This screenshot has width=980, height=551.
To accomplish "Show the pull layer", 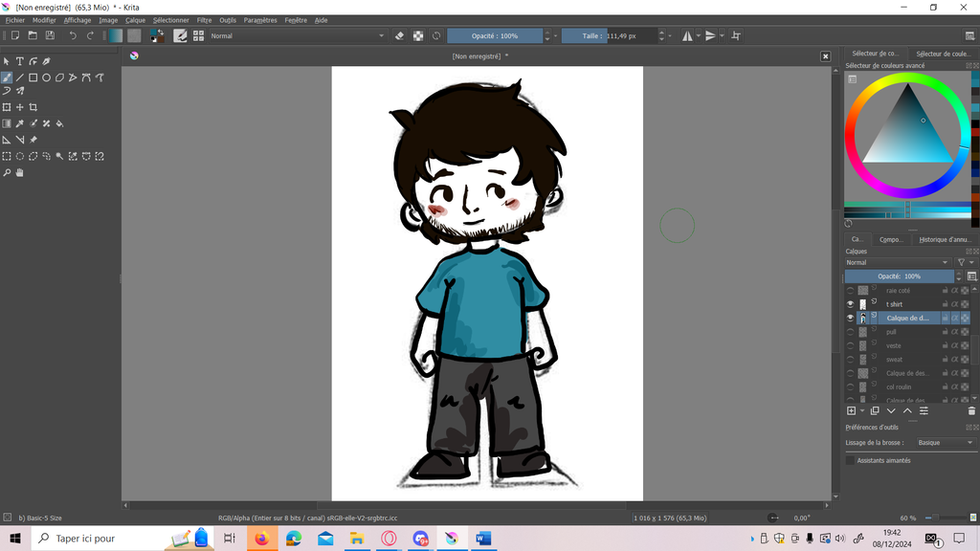I will (x=850, y=332).
